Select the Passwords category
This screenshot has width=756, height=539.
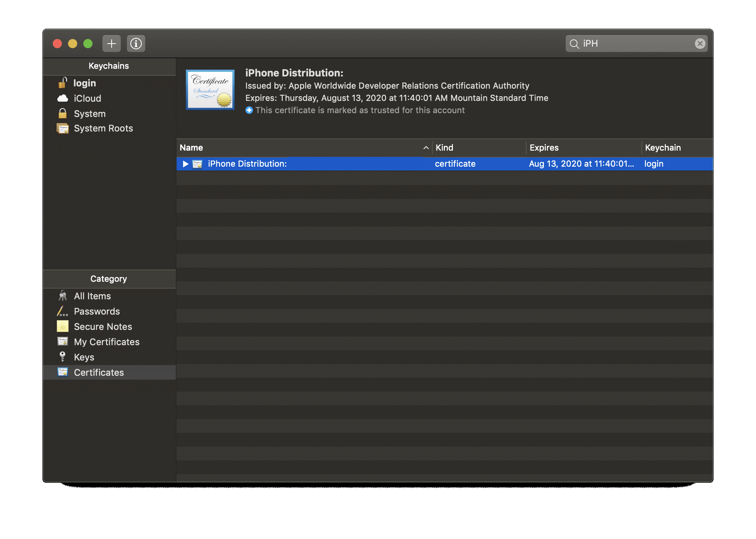pos(97,312)
